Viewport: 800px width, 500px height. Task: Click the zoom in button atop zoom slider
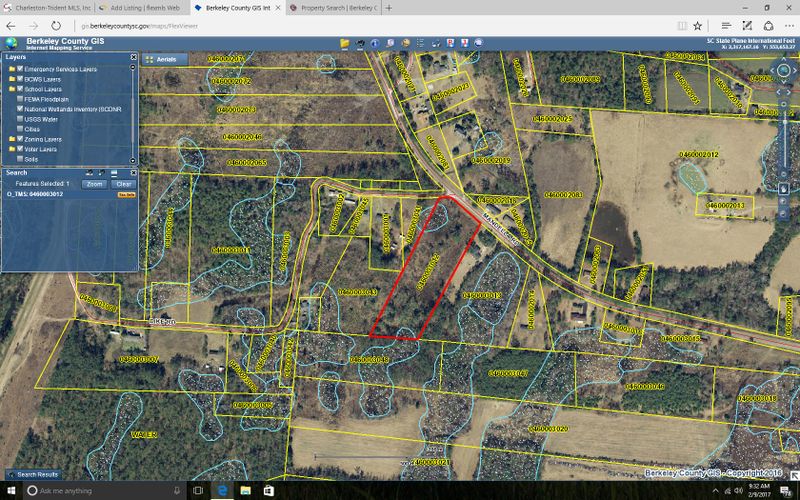[784, 104]
